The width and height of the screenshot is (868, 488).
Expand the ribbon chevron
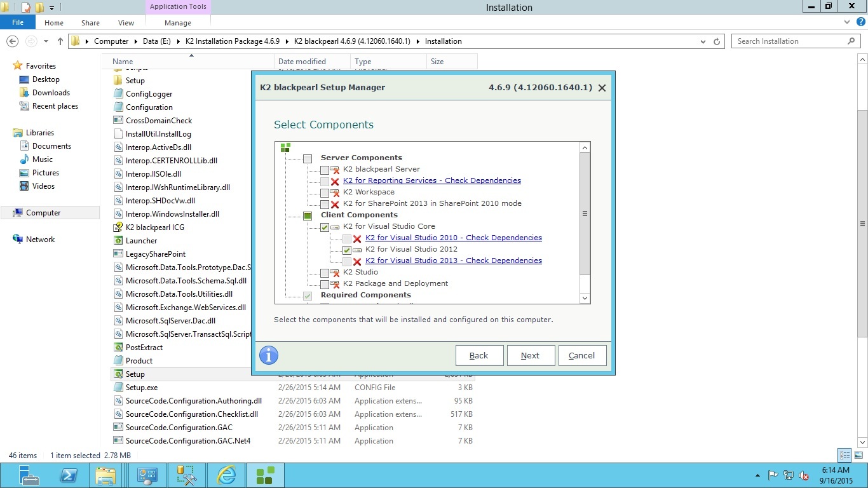coord(847,22)
